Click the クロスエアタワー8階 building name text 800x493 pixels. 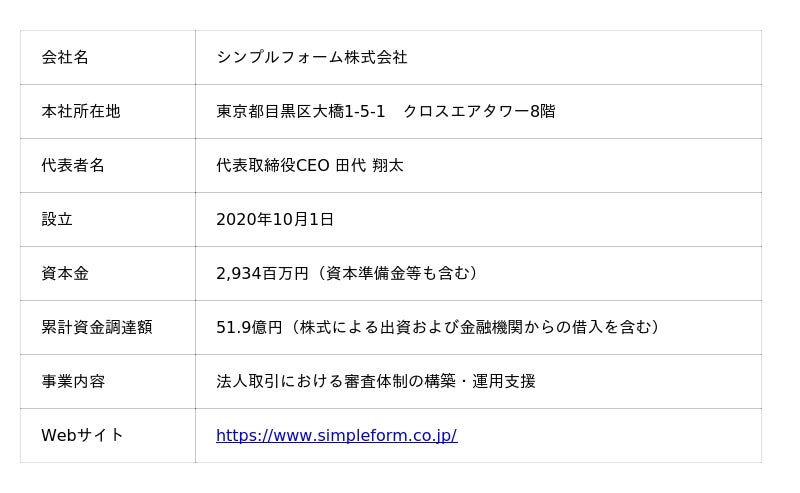click(479, 112)
